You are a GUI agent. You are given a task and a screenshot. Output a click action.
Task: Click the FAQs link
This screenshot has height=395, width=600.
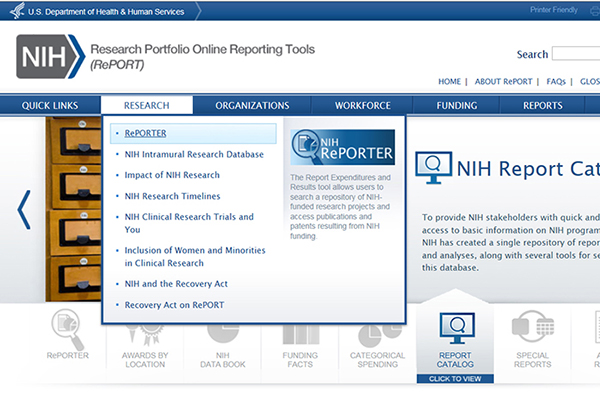pyautogui.click(x=556, y=82)
